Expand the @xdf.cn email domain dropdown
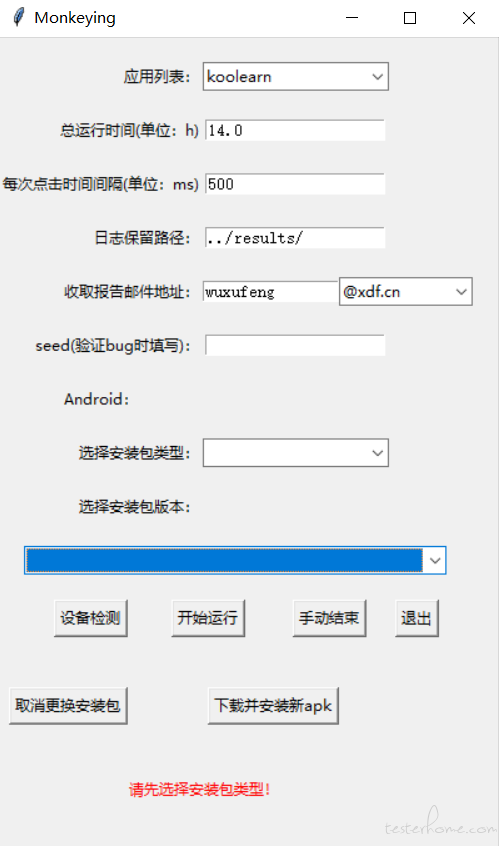 (406, 292)
